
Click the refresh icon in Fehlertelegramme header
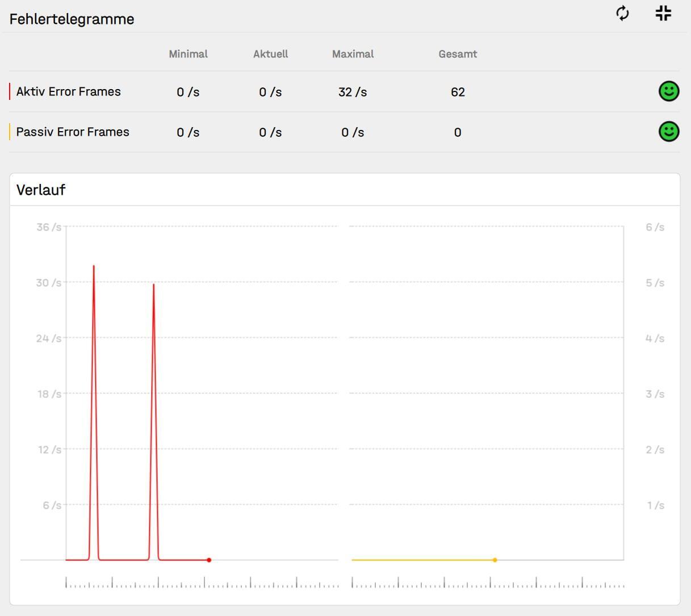click(622, 14)
